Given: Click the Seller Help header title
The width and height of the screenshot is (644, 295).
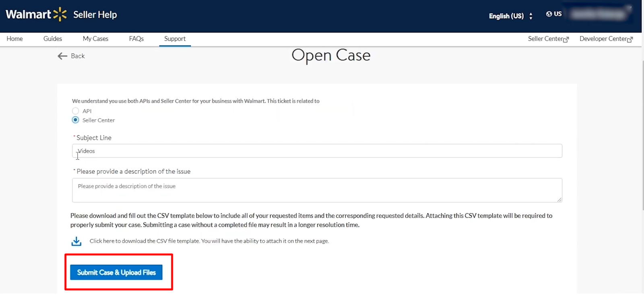Looking at the screenshot, I should point(95,14).
